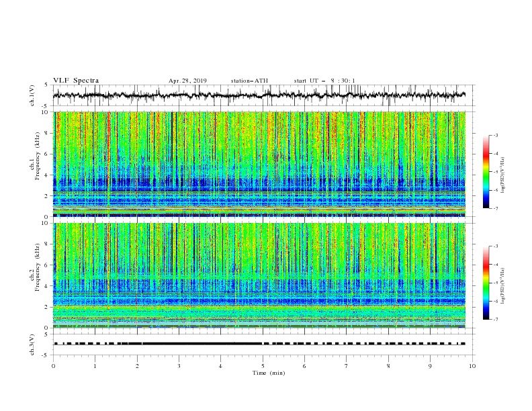Click the "VLF Spectra" plot title

tap(76, 81)
